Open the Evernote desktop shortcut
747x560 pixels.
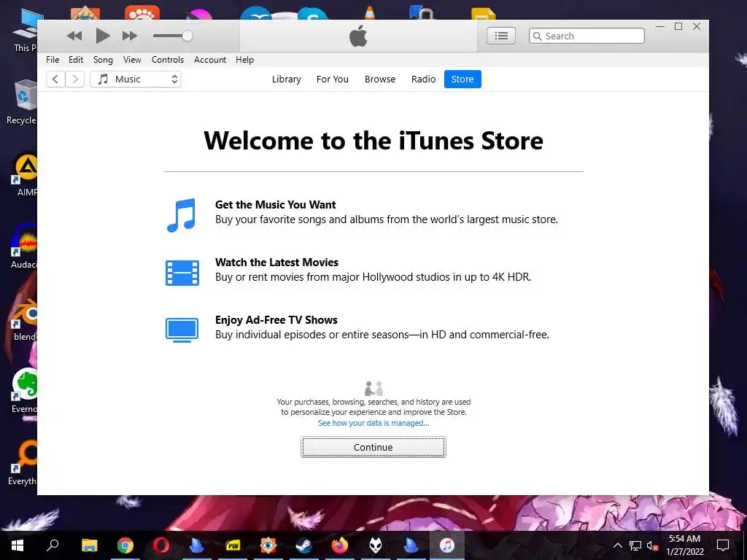pos(24,391)
